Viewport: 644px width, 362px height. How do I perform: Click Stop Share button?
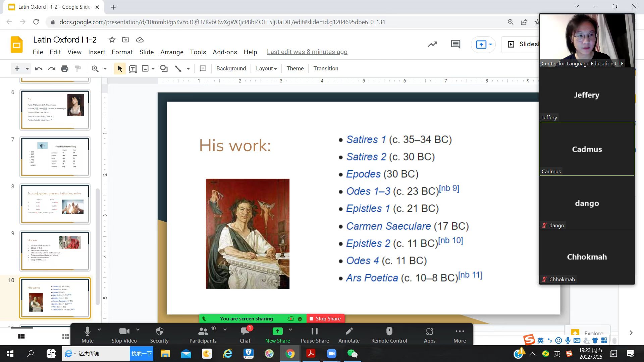(325, 319)
